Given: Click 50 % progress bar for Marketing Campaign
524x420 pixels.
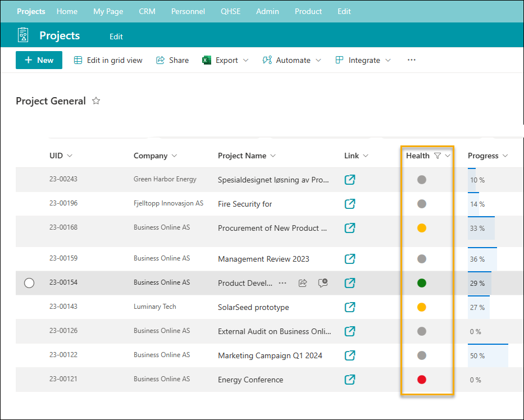Looking at the screenshot, I should click(x=488, y=355).
